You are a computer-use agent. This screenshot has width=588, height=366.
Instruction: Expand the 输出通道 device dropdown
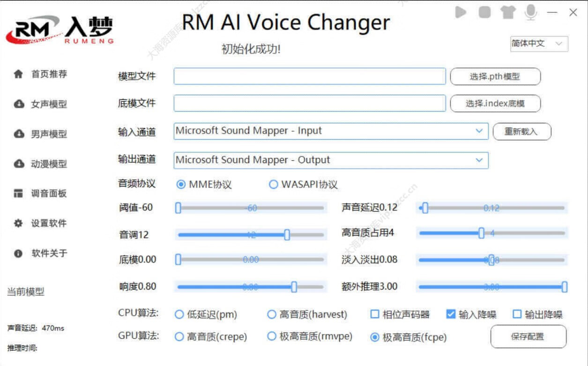pyautogui.click(x=331, y=160)
